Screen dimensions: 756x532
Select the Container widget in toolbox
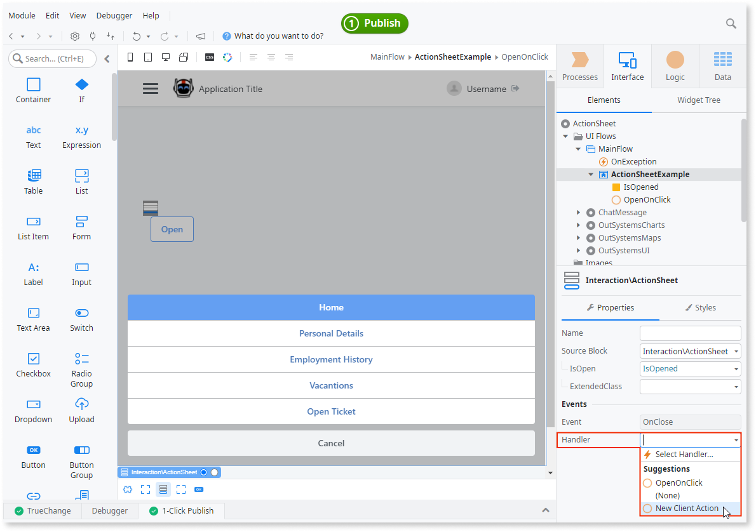coord(33,90)
